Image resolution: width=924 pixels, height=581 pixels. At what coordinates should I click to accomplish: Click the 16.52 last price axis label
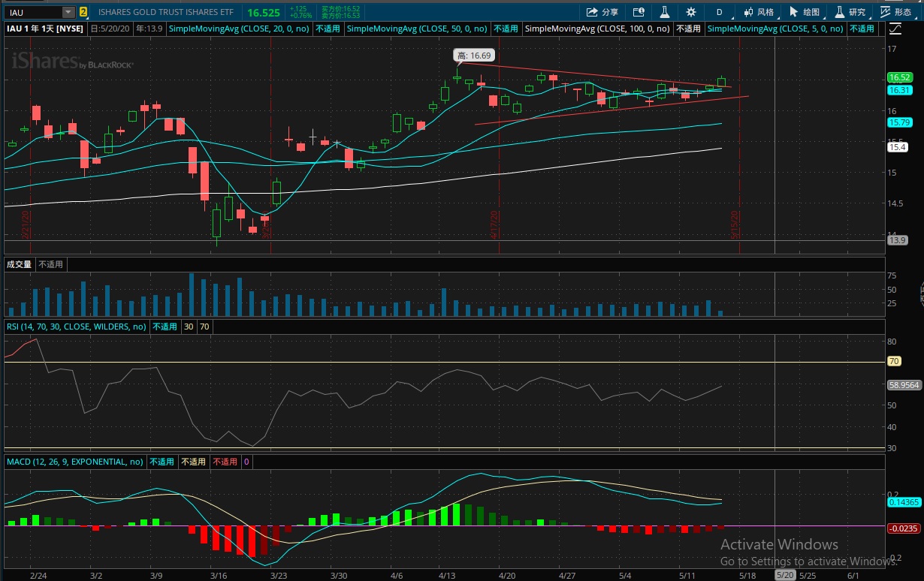pos(899,77)
